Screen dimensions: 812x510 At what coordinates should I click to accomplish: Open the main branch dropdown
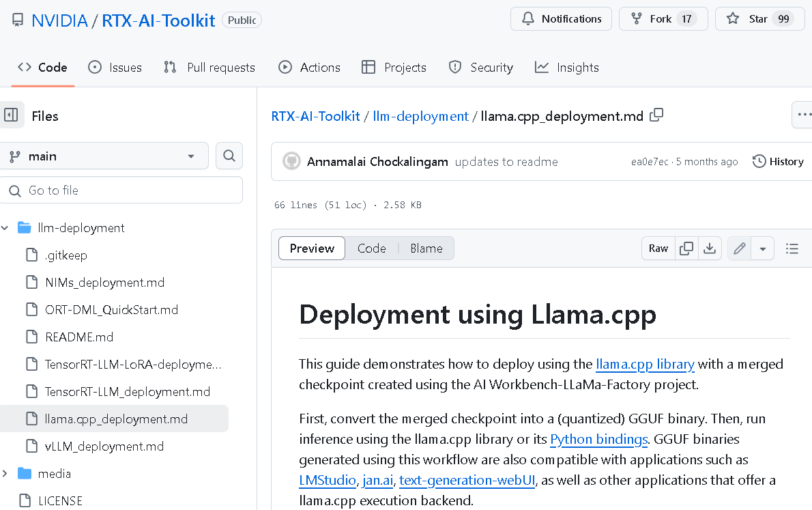pyautogui.click(x=104, y=156)
